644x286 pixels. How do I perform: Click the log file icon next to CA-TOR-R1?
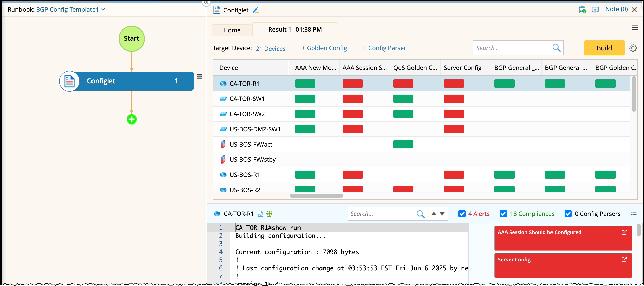(260, 214)
